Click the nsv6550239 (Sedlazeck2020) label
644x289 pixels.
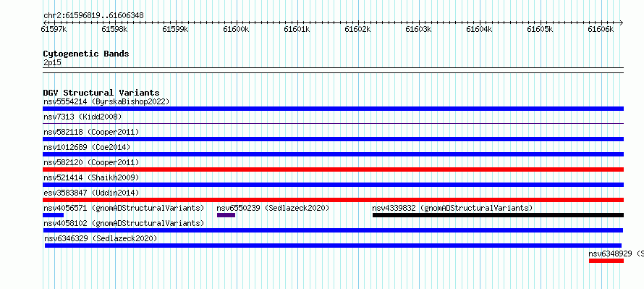[273, 208]
